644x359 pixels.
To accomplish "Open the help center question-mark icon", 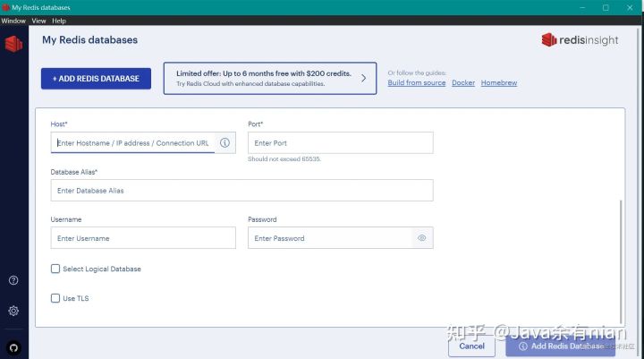I will tap(13, 280).
